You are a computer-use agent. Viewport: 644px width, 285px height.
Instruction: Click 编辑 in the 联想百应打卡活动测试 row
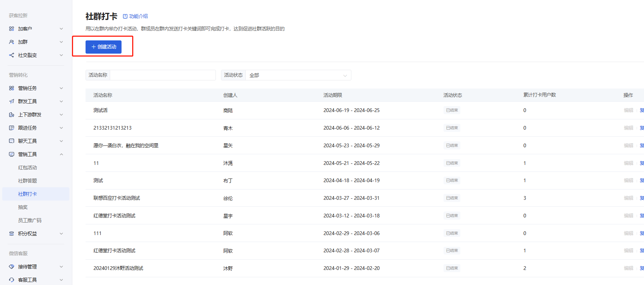pyautogui.click(x=629, y=198)
